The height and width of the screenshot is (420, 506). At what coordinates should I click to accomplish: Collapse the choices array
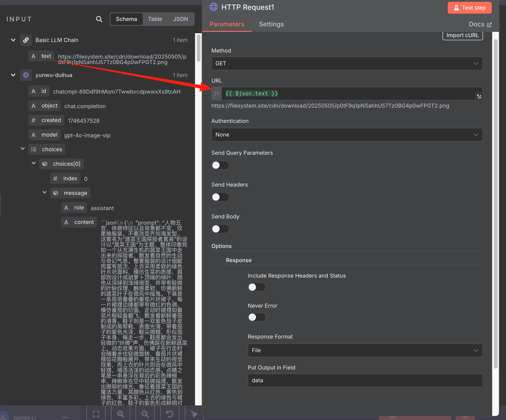point(23,149)
